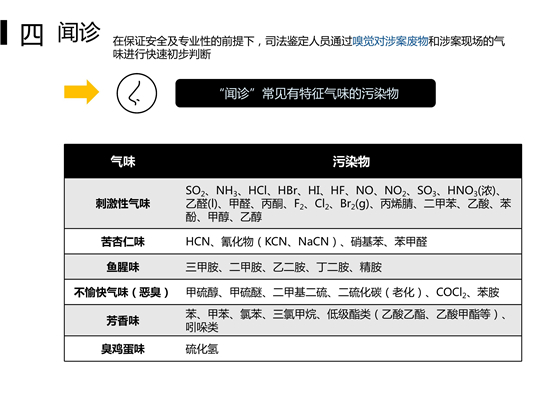Screen dimensions: 560x420
Task: Click the black vertical bar beside 四
Action: pyautogui.click(x=4, y=33)
